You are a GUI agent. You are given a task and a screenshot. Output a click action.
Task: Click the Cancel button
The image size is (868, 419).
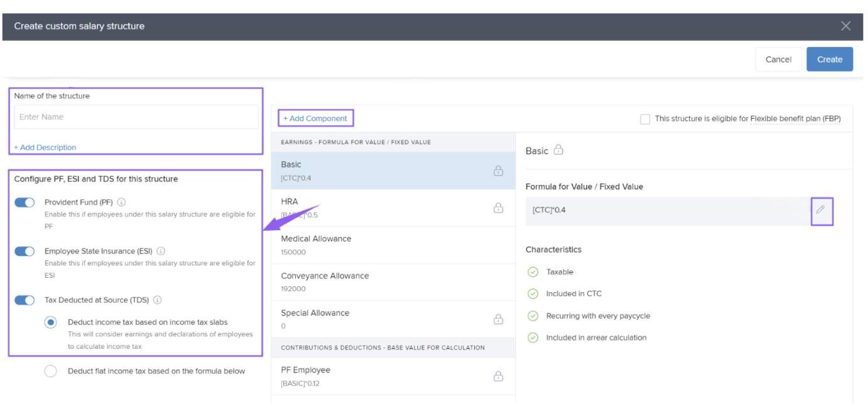[778, 60]
